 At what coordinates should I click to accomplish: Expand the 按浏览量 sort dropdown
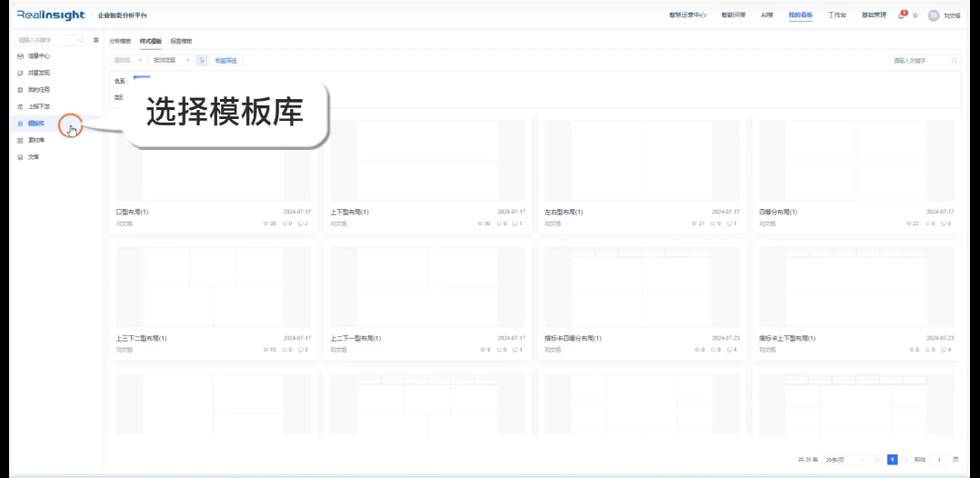tap(172, 61)
